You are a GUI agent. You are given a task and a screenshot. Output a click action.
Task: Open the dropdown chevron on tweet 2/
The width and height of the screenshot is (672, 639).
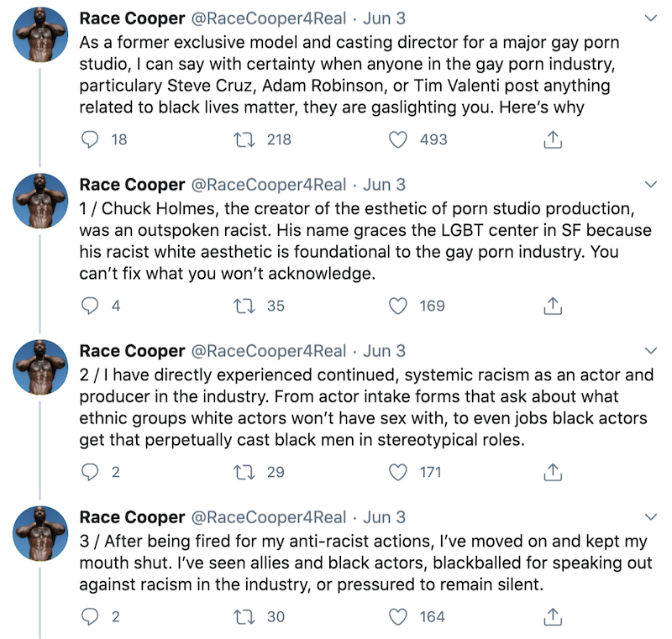coord(650,350)
